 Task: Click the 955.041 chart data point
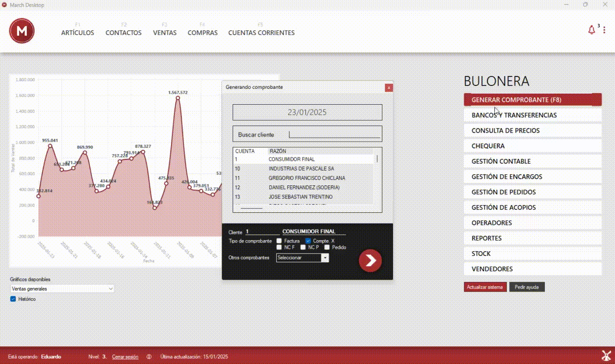[50, 146]
